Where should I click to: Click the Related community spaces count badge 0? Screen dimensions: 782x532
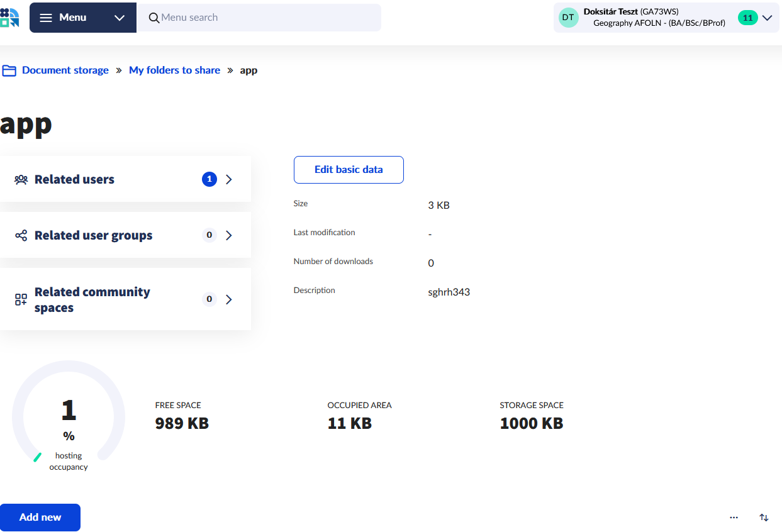209,299
